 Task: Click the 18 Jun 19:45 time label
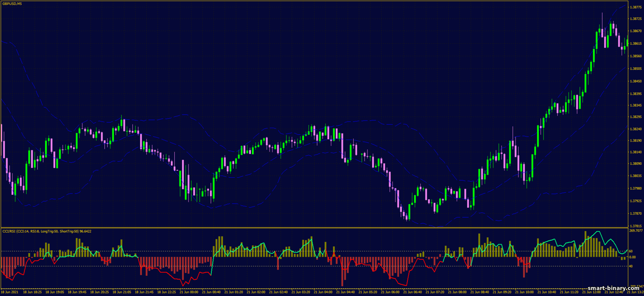coord(78,292)
